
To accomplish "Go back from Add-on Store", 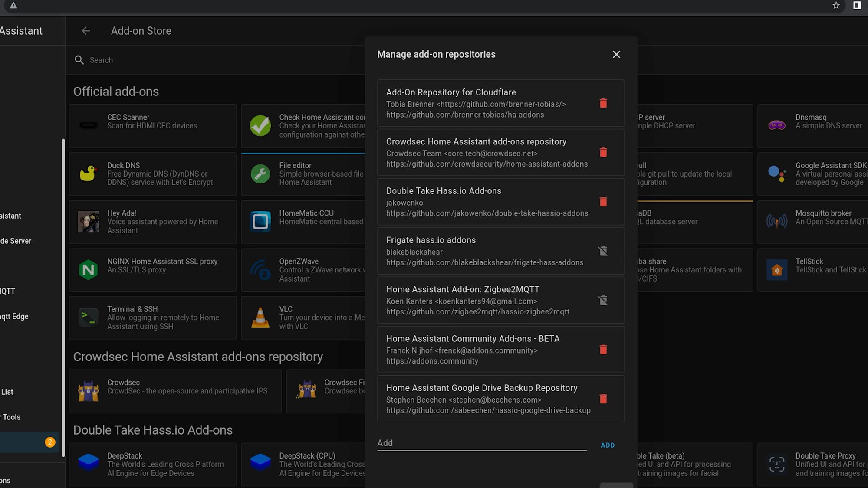I will tap(86, 31).
